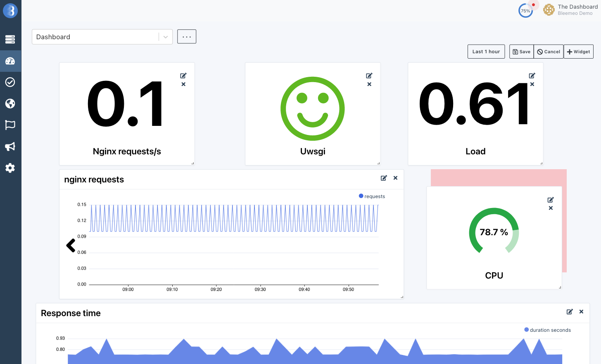Open the events flag icon in sidebar
601x364 pixels.
pos(10,125)
